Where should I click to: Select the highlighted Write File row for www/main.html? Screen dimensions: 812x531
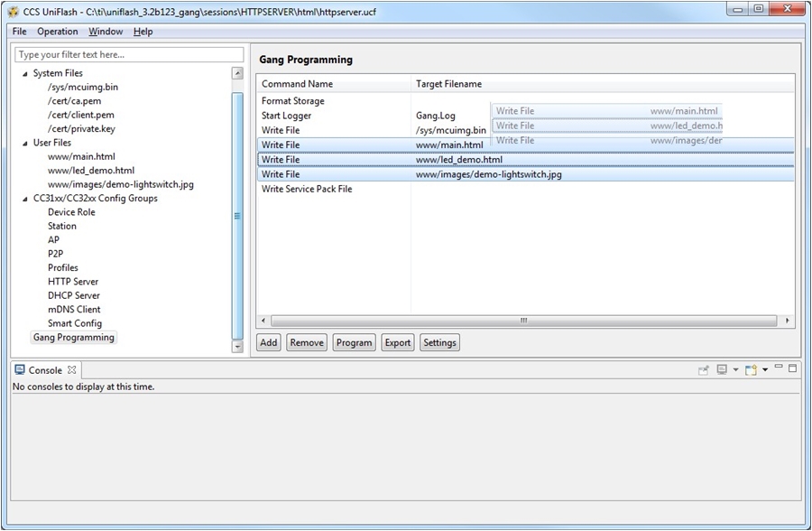pos(361,144)
